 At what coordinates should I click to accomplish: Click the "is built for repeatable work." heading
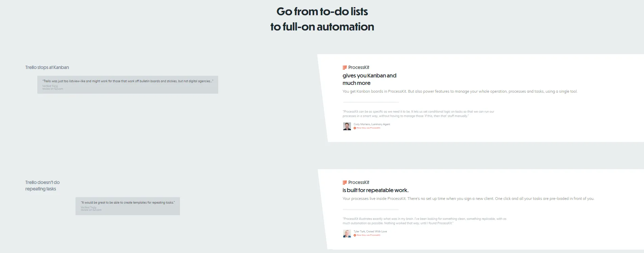(x=375, y=190)
